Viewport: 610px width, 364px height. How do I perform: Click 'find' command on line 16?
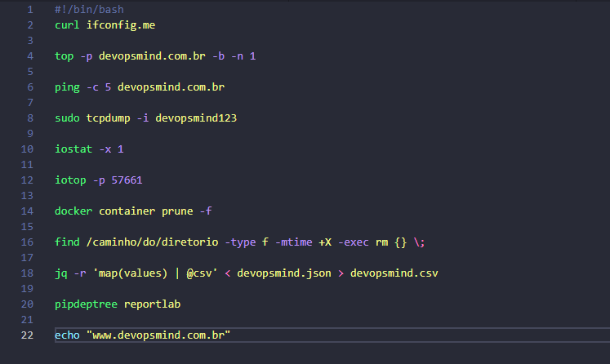tap(67, 242)
